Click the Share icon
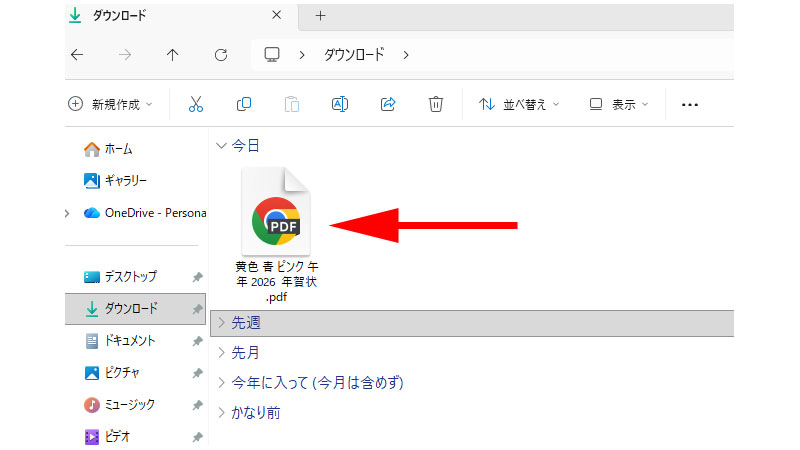The image size is (800, 450). tap(388, 104)
